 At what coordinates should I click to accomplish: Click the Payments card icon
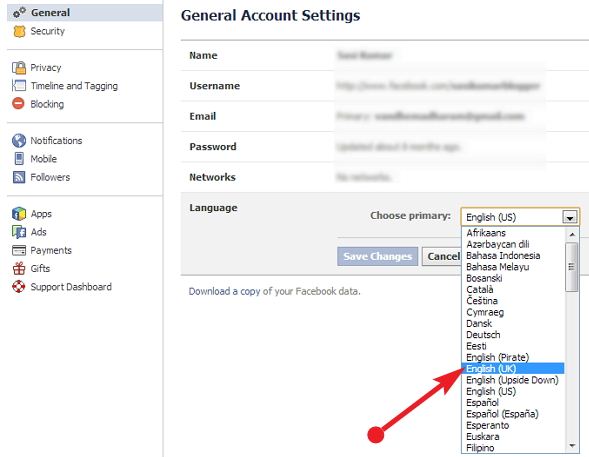tap(19, 250)
